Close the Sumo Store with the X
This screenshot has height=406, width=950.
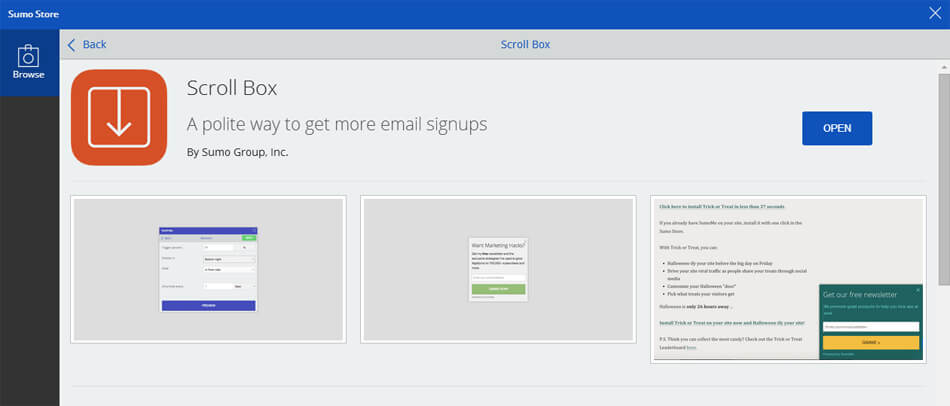(935, 13)
